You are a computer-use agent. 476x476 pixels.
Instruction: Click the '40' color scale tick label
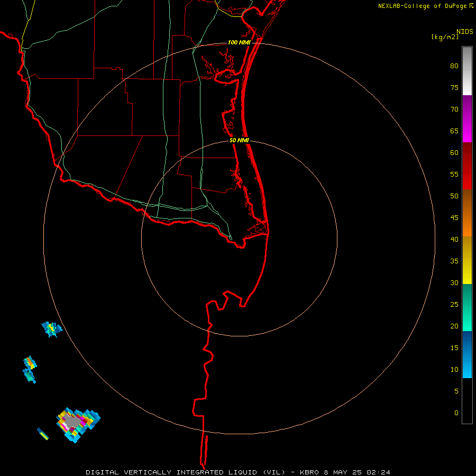point(454,239)
